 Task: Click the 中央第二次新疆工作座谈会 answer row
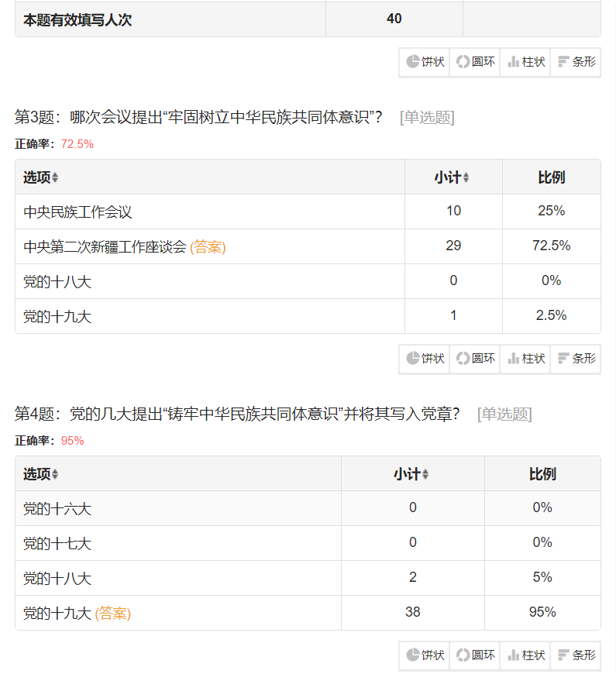tap(105, 247)
